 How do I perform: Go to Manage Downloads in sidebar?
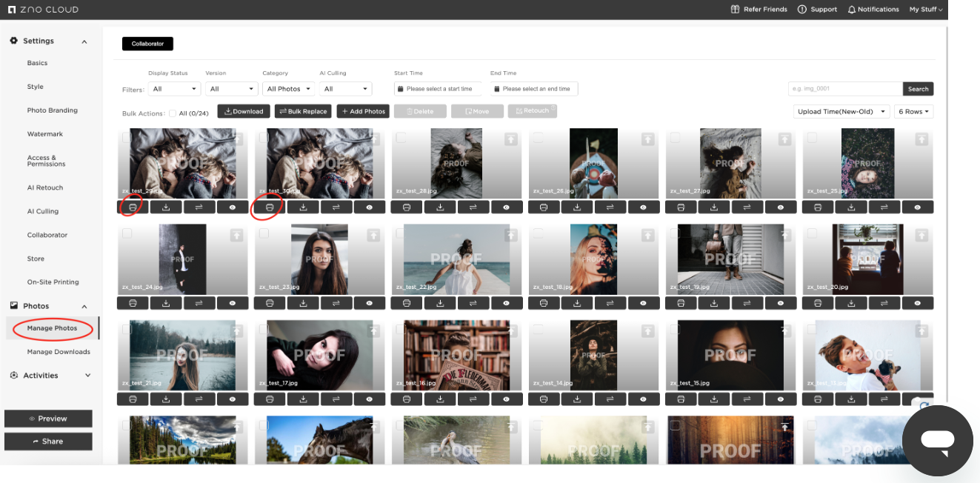coord(59,352)
